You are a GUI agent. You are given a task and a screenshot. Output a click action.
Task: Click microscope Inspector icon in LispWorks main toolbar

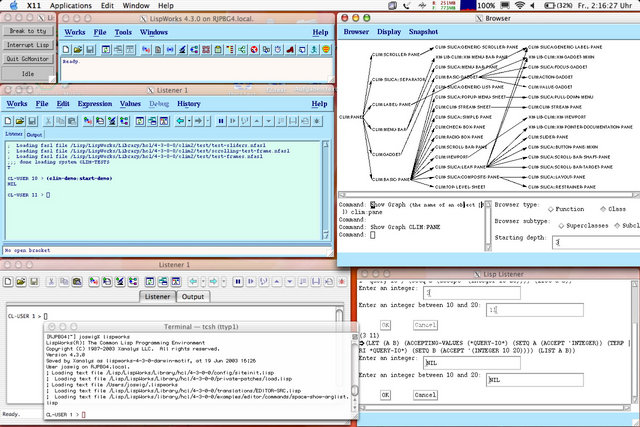(x=182, y=49)
